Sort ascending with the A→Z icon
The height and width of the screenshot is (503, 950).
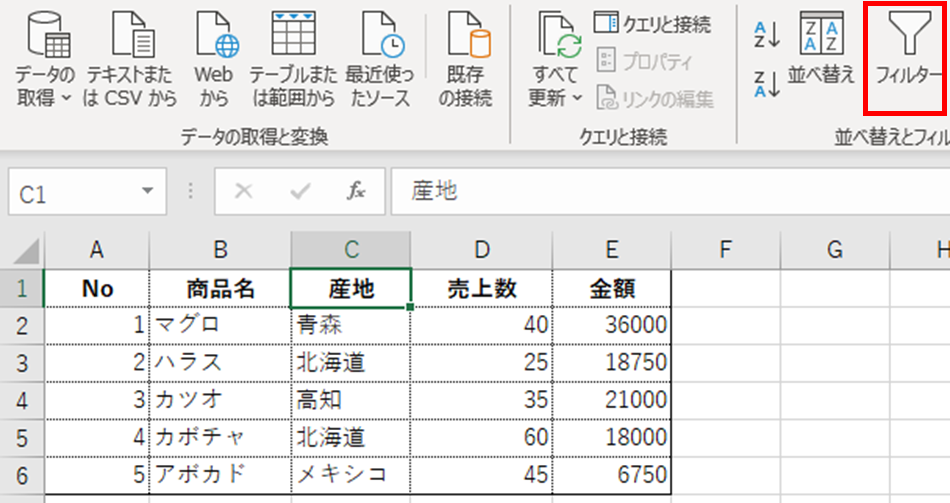(x=766, y=34)
